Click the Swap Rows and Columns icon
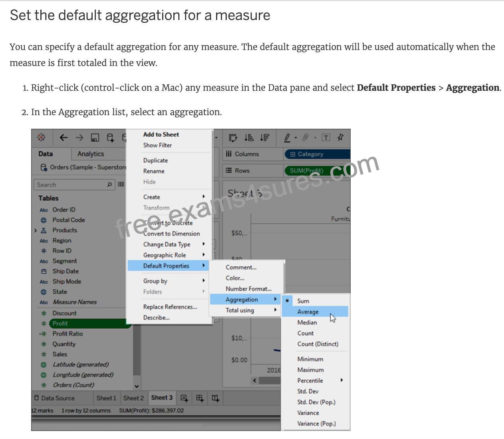 [x=233, y=138]
